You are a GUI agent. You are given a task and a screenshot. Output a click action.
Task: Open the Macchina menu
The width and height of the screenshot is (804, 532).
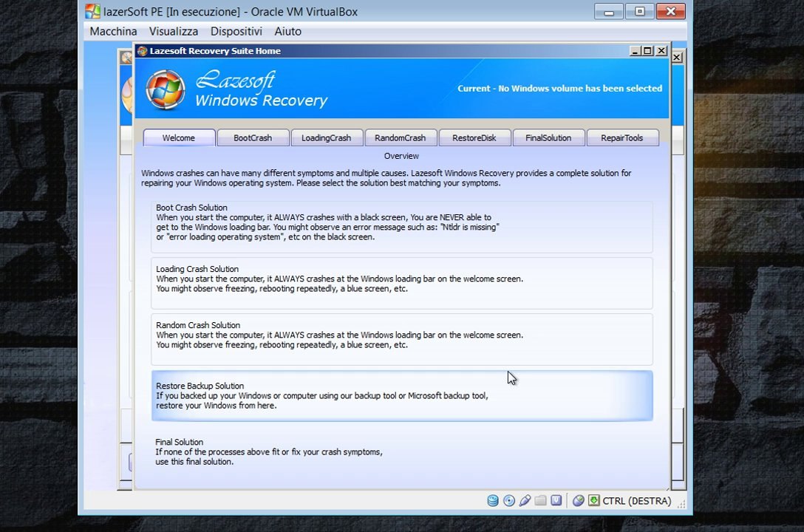coord(113,31)
